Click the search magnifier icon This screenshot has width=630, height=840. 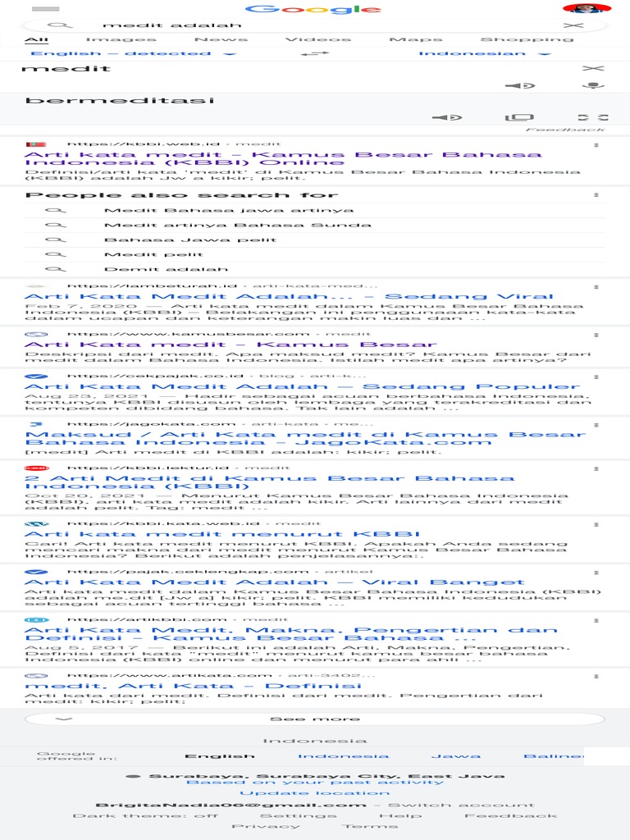[59, 25]
